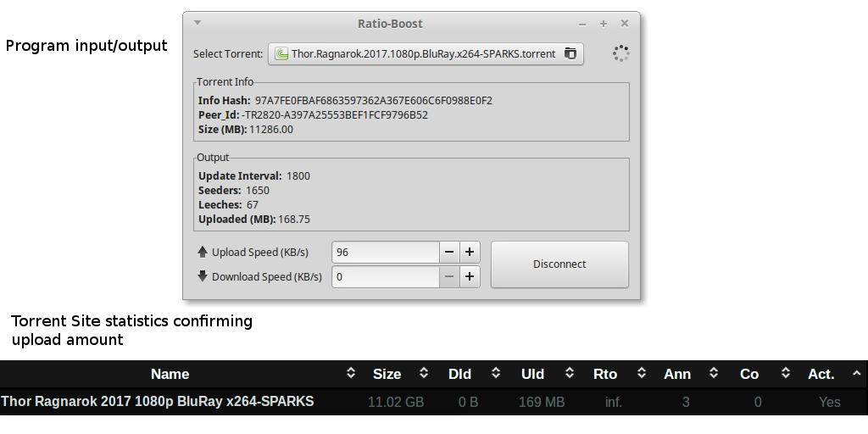The height and width of the screenshot is (434, 868).
Task: Click the Uploaded value 168.75
Action: pyautogui.click(x=294, y=220)
